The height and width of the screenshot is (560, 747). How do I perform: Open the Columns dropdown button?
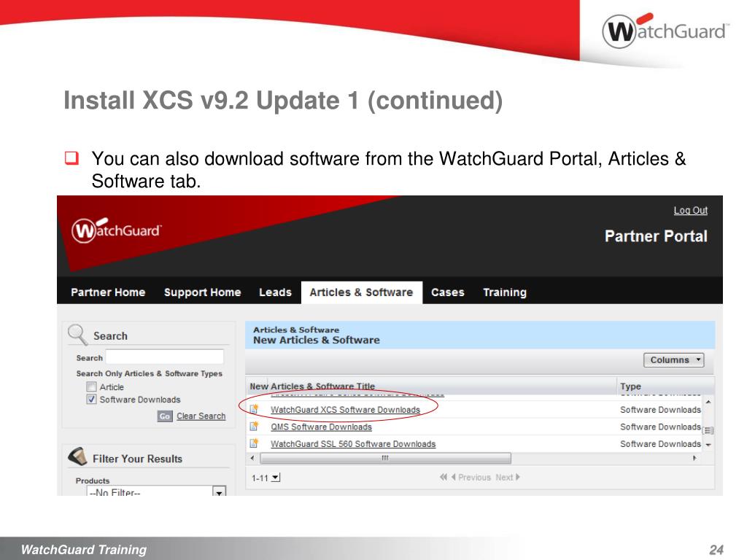673,360
